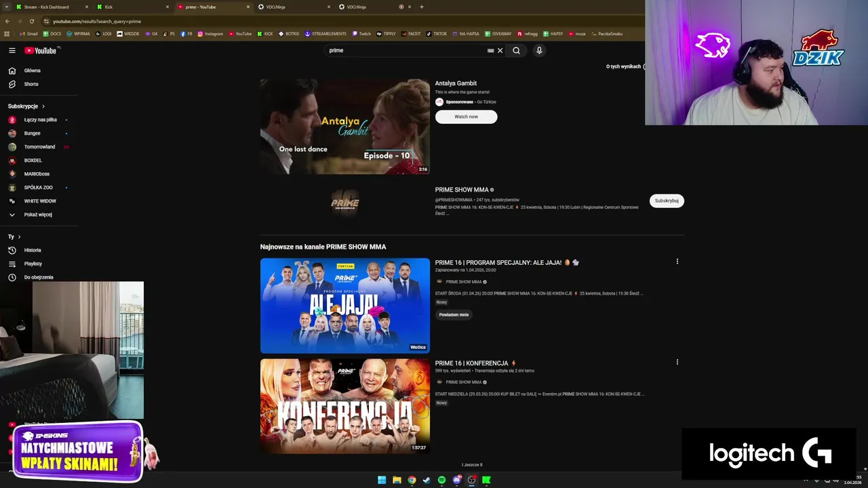Open SPÓŁKA ZOO subscription channel
This screenshot has height=488, width=868.
coord(38,188)
